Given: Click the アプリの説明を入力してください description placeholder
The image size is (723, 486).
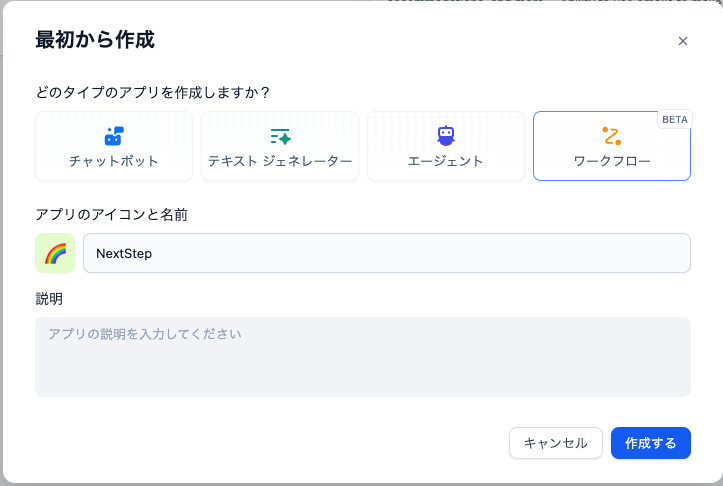Looking at the screenshot, I should coord(146,333).
